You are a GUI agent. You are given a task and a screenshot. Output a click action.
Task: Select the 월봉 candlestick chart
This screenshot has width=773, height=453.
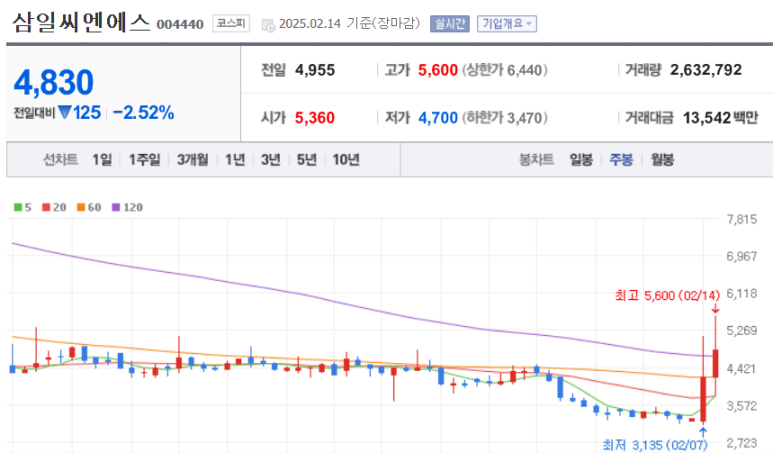point(662,160)
